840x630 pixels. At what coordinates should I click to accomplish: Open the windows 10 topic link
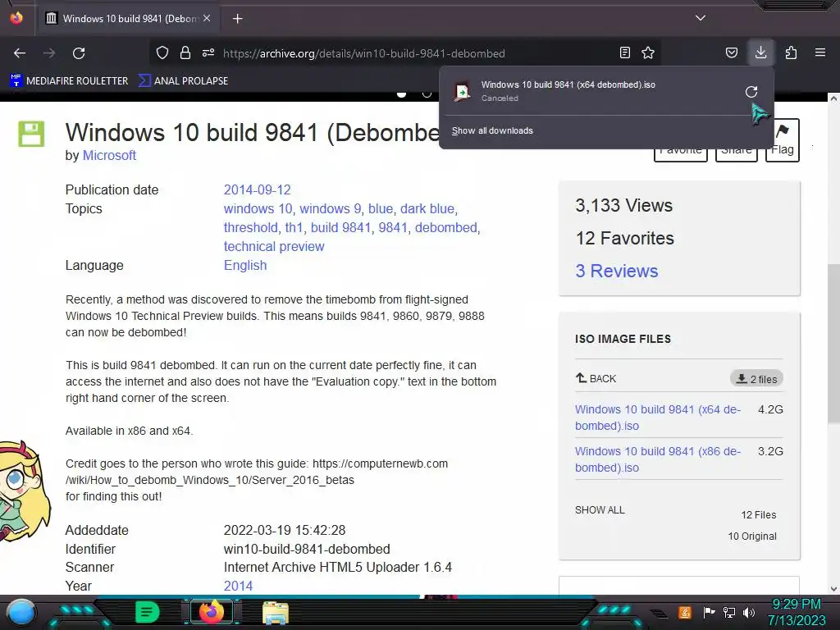[258, 208]
